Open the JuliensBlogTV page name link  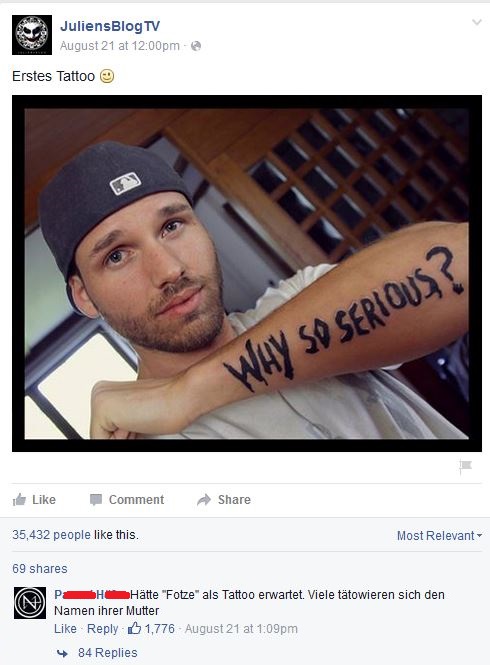(110, 26)
